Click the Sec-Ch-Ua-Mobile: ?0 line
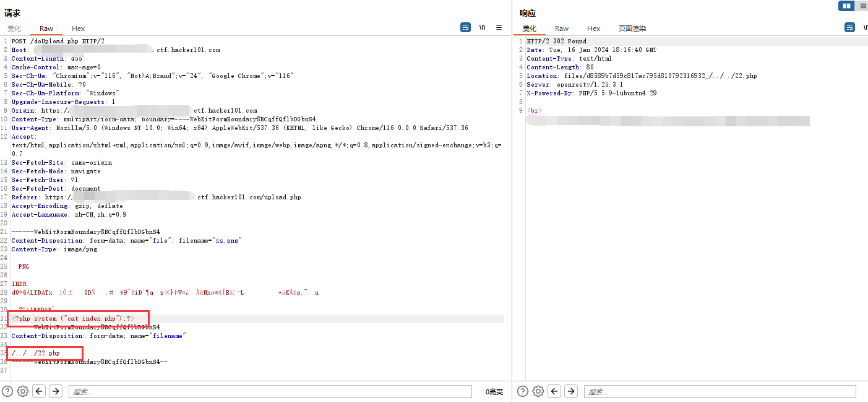 point(48,84)
